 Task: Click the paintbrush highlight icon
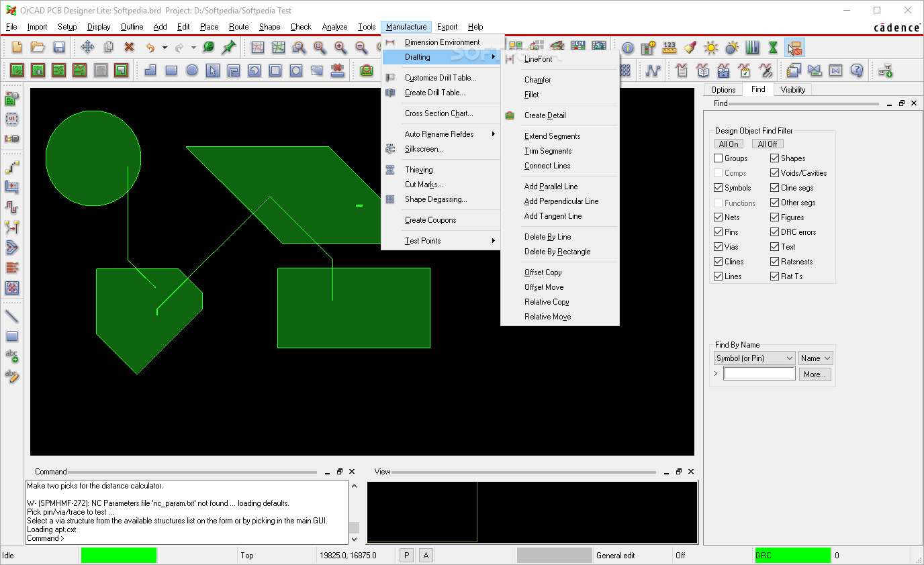pyautogui.click(x=690, y=48)
